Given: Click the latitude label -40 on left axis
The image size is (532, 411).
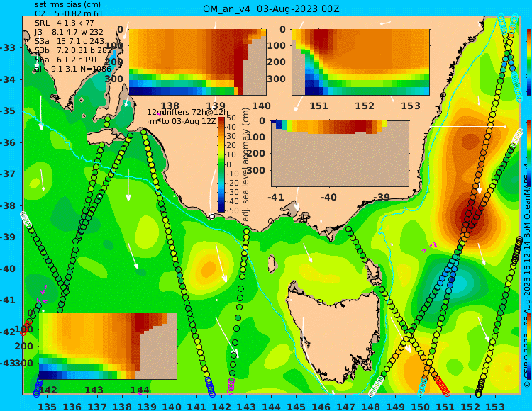Looking at the screenshot, I should click(x=8, y=269).
